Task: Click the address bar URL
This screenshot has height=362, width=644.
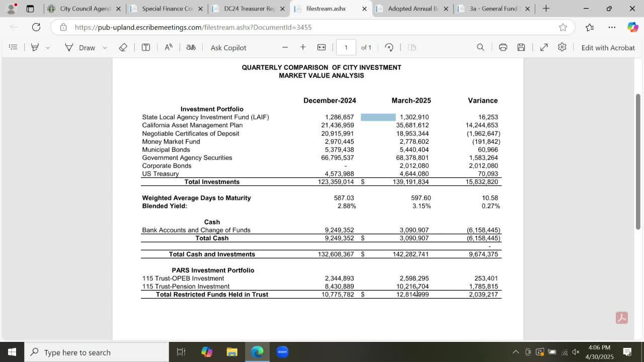Action: point(193,27)
